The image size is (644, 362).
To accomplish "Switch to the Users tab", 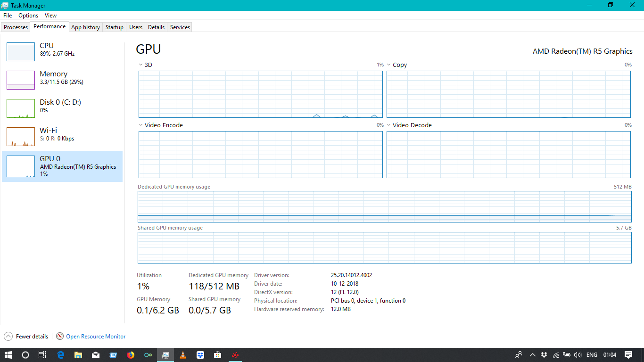I will 136,27.
